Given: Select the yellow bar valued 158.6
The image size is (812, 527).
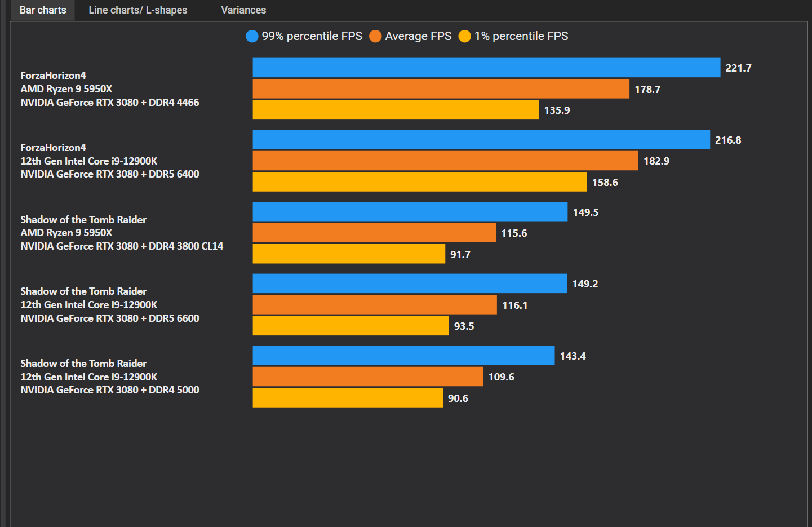Looking at the screenshot, I should [420, 182].
